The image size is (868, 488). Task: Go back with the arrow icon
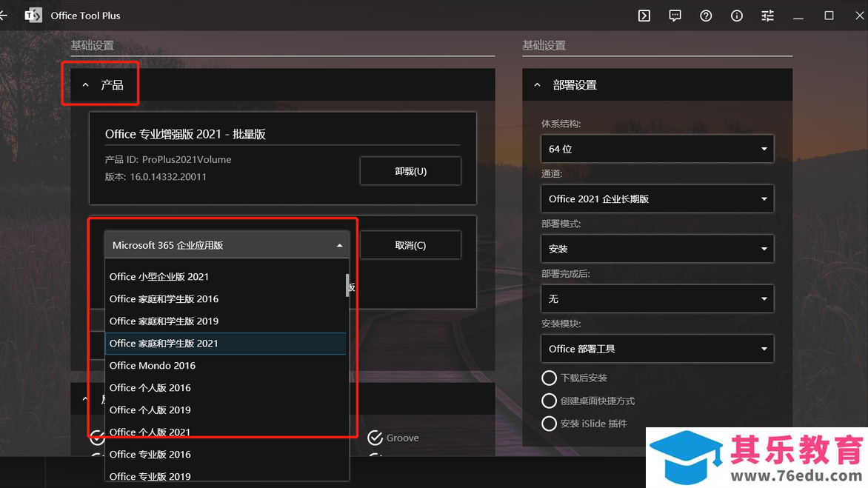point(3,16)
